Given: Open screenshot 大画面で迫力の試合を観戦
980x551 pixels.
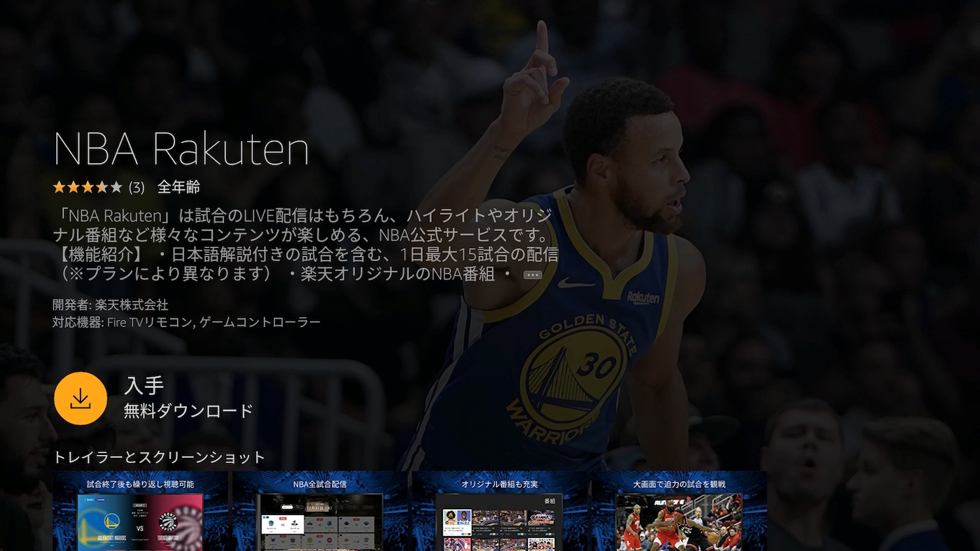Looking at the screenshot, I should pos(679,511).
